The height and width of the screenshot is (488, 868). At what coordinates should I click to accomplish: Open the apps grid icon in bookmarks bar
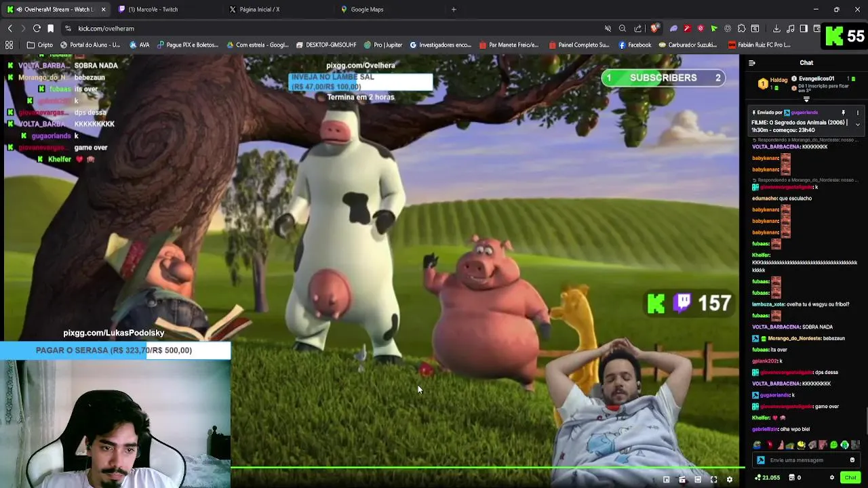[x=9, y=45]
